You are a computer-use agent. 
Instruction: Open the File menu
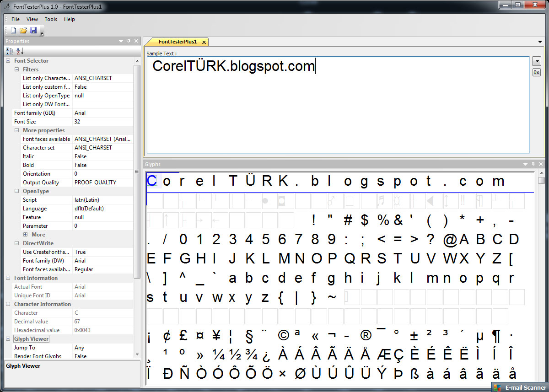pyautogui.click(x=16, y=19)
